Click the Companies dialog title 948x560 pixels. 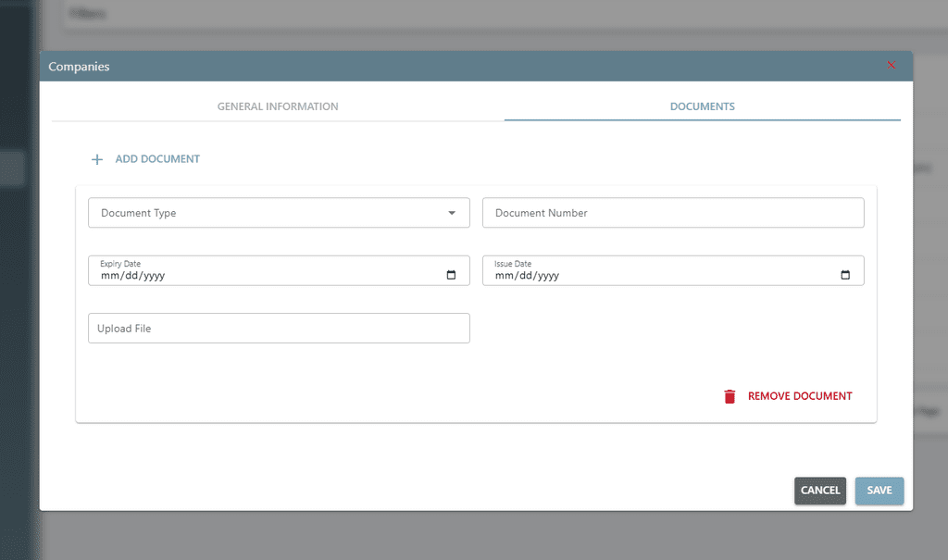(79, 67)
